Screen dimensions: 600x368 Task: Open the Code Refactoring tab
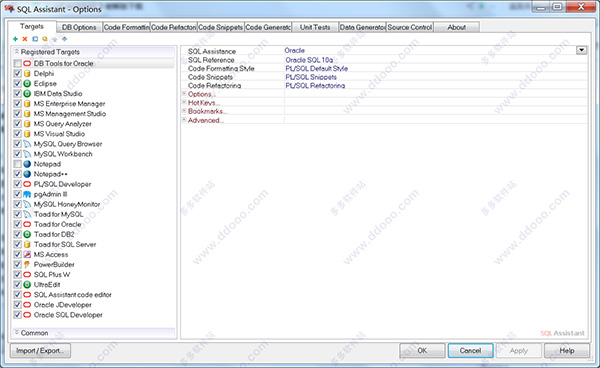(173, 27)
